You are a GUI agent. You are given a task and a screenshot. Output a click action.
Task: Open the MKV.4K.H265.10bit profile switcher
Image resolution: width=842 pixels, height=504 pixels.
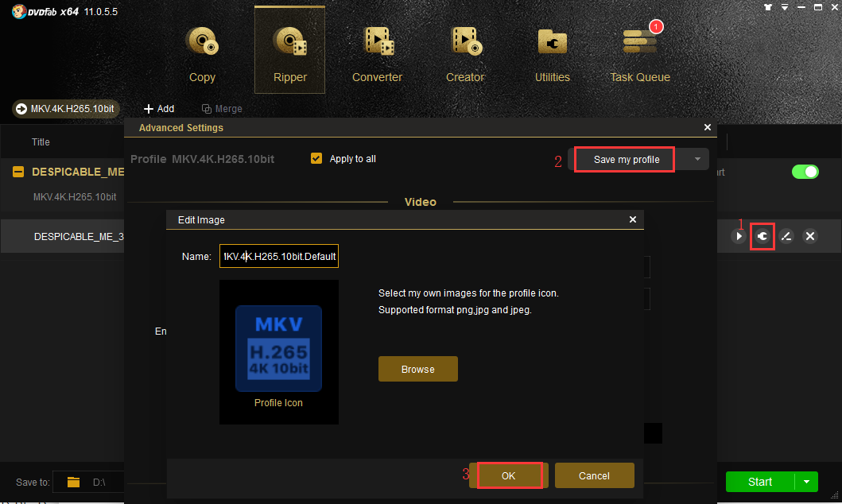pyautogui.click(x=65, y=109)
